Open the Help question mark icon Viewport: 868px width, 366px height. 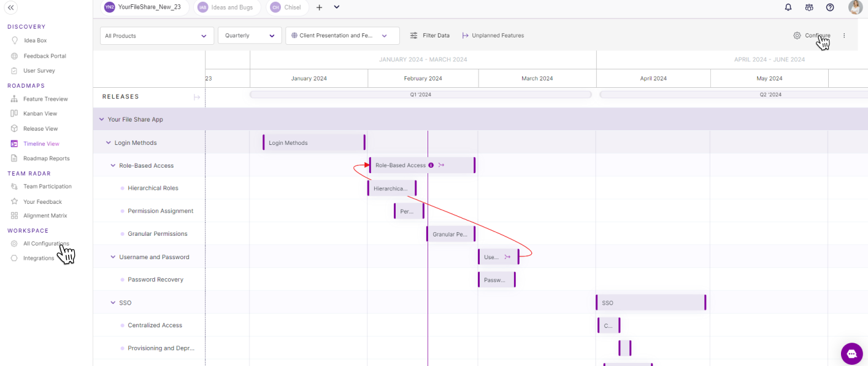[830, 7]
